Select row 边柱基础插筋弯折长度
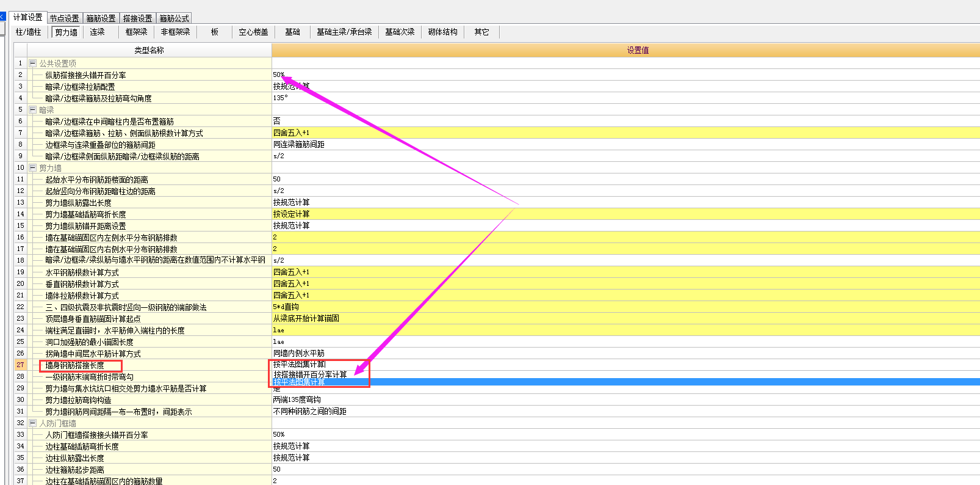Screen dimensions: 980x485 tap(149, 447)
